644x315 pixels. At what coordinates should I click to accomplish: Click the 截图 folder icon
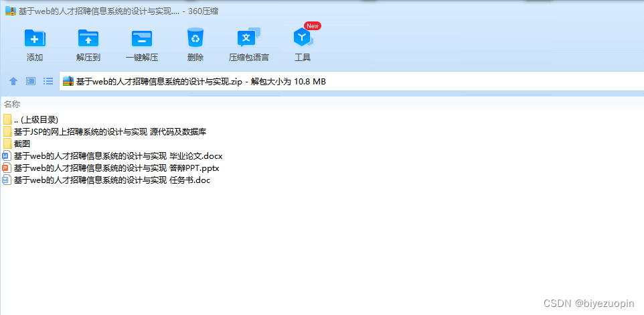pos(7,144)
